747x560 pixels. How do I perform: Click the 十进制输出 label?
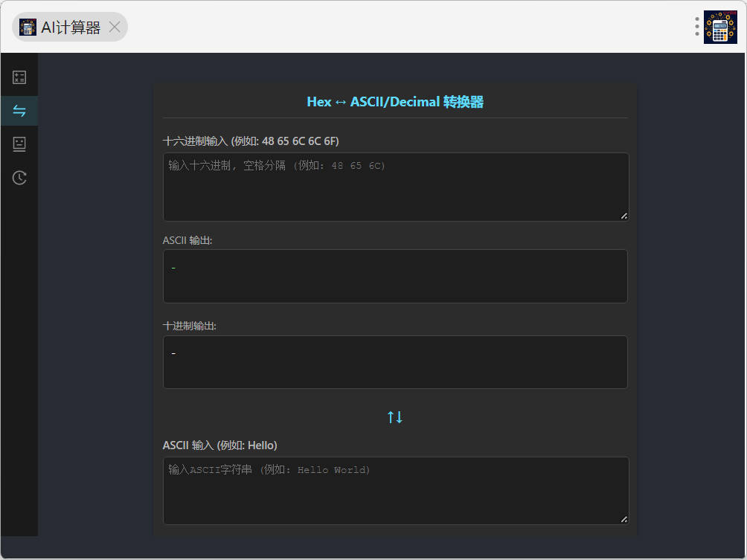point(189,326)
